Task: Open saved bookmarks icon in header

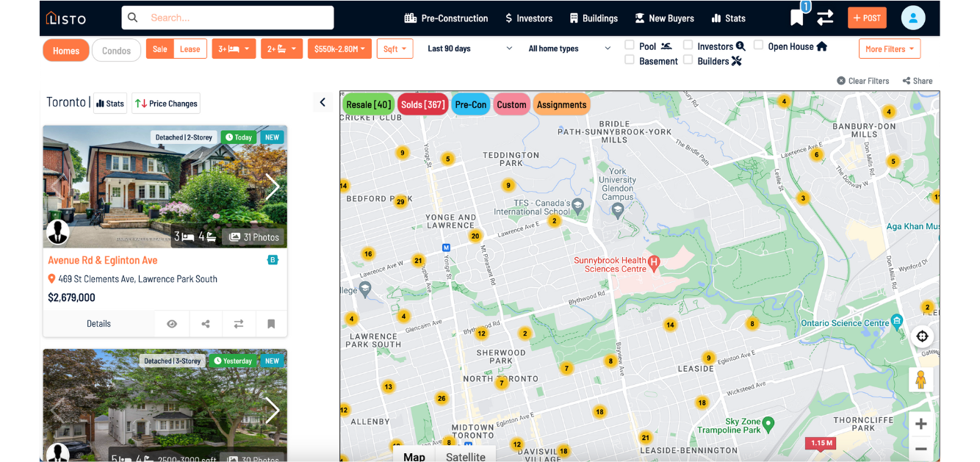Action: coord(796,18)
